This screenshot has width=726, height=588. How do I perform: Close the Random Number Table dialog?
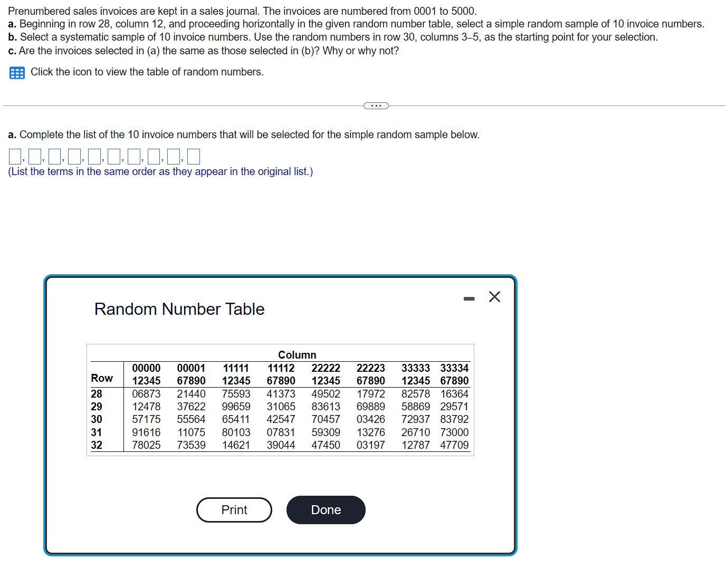pyautogui.click(x=494, y=297)
